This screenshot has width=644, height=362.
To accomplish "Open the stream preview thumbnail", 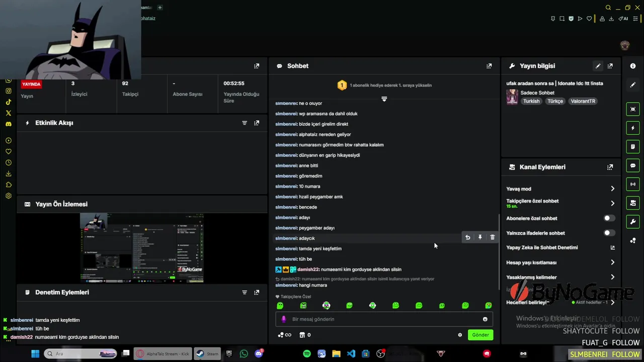I will coord(142,248).
